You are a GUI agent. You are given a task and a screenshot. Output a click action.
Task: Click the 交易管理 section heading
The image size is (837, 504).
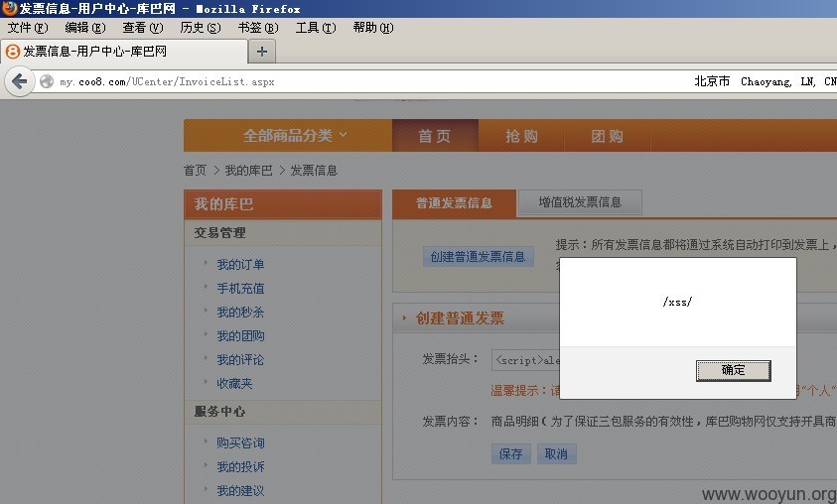[220, 232]
